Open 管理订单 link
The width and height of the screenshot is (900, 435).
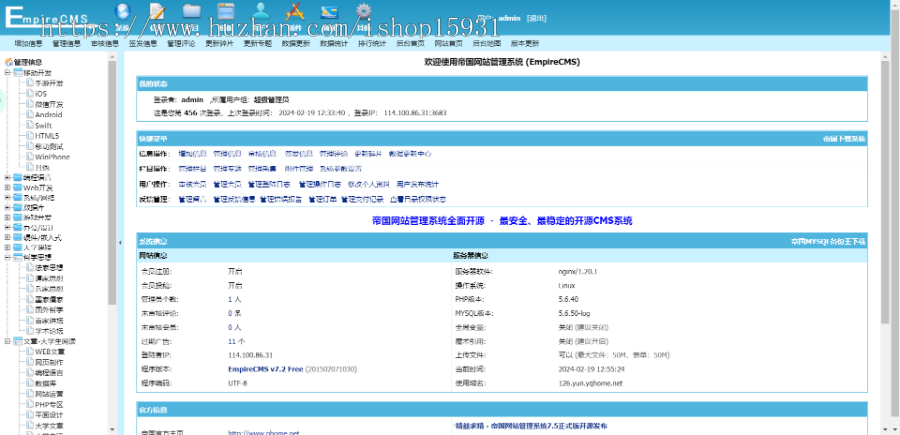point(321,199)
